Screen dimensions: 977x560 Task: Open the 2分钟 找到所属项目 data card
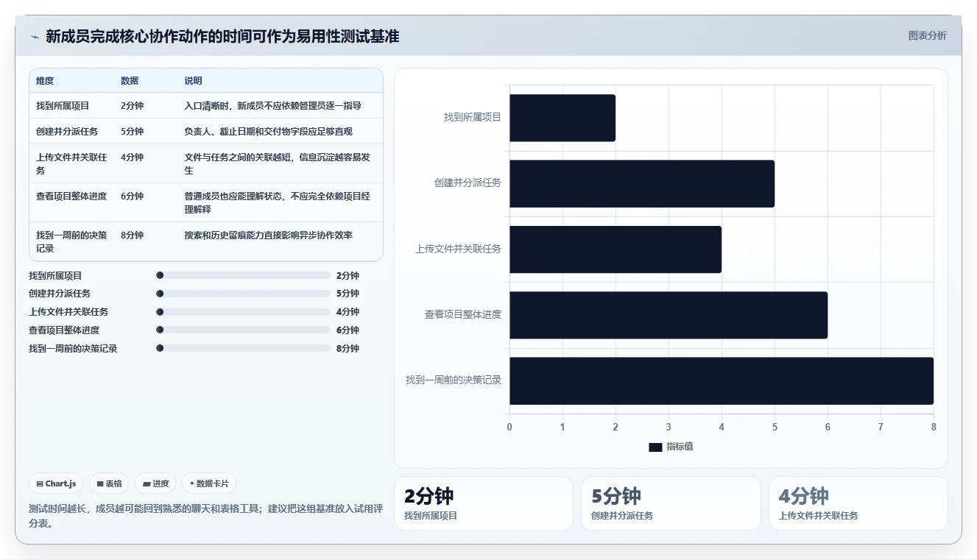click(484, 503)
